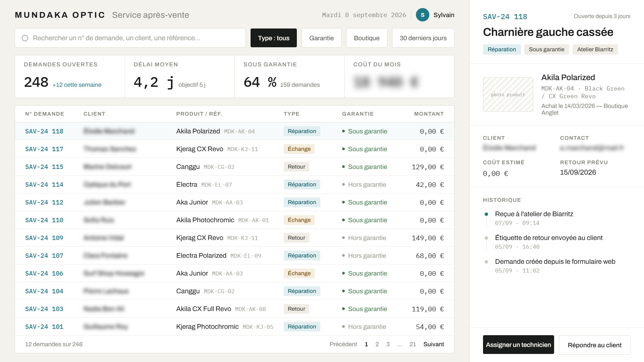Click Répondre au client button
644x362 pixels.
pos(594,345)
